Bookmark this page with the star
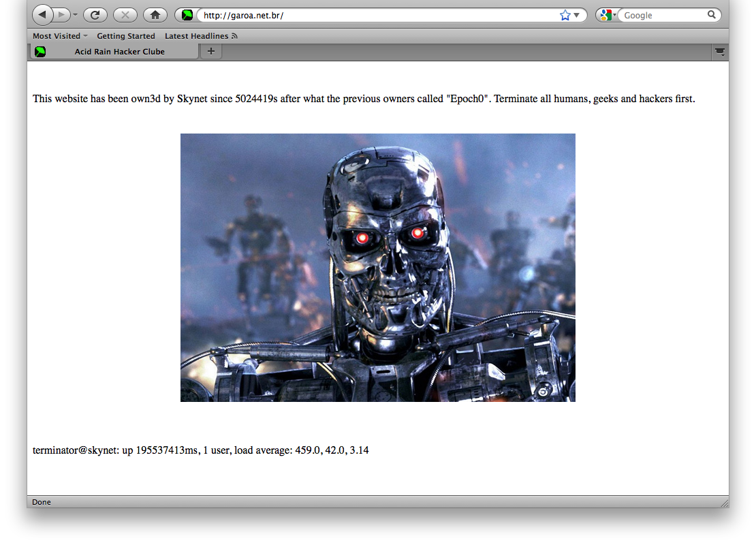756x545 pixels. tap(565, 16)
